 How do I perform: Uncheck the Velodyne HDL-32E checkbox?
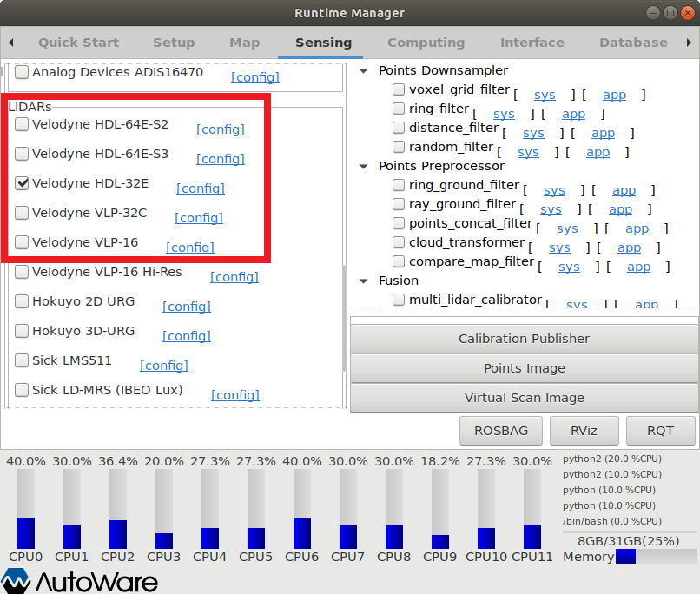22,183
